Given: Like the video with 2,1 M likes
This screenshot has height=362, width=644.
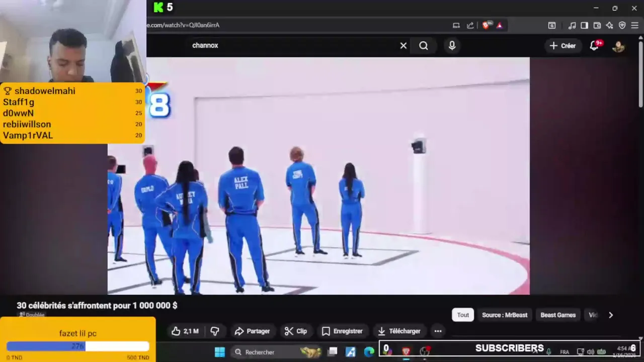Looking at the screenshot, I should [185, 331].
